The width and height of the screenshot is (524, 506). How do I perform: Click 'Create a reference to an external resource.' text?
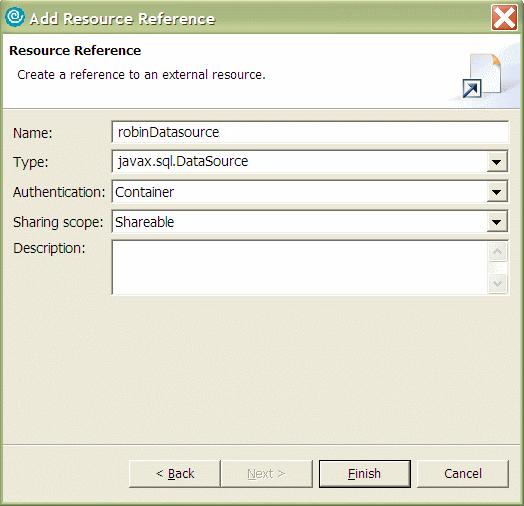tap(141, 75)
